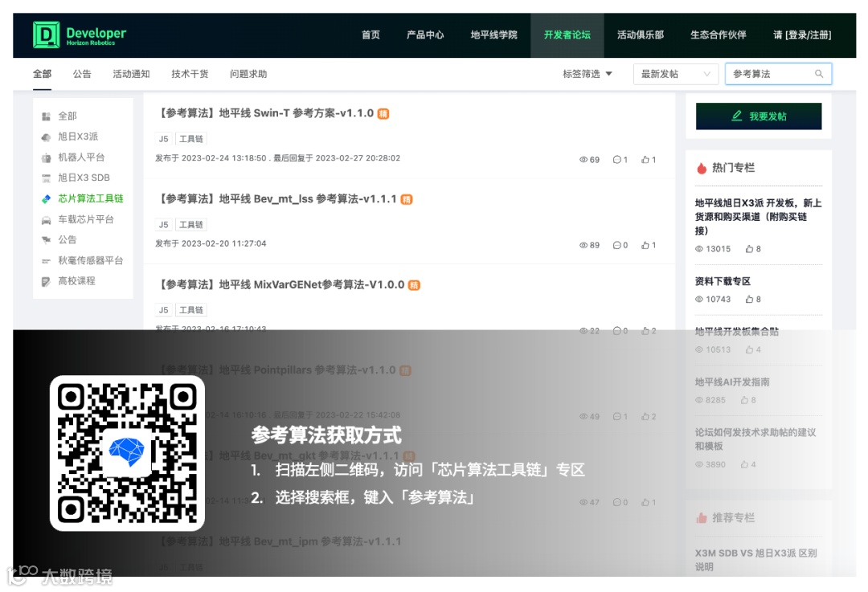The image size is (868, 592).
Task: Select the 技术干货 category tab
Action: (190, 74)
